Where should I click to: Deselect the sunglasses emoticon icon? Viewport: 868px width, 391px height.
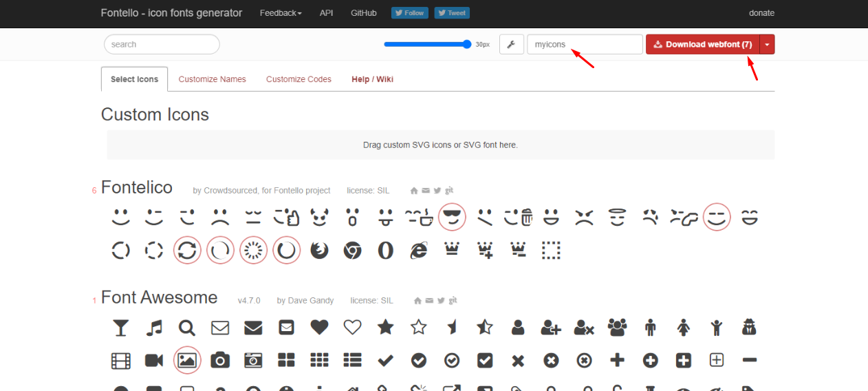click(452, 218)
